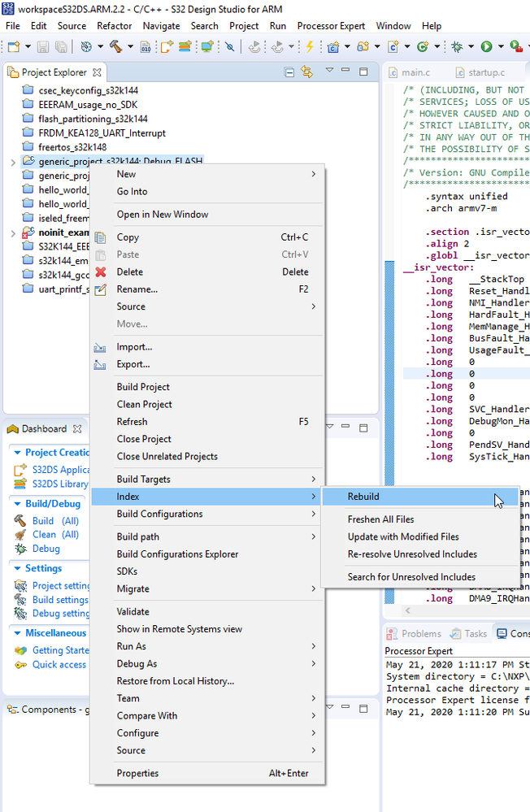Click the green Run toolbar icon
530x812 pixels.
[486, 46]
